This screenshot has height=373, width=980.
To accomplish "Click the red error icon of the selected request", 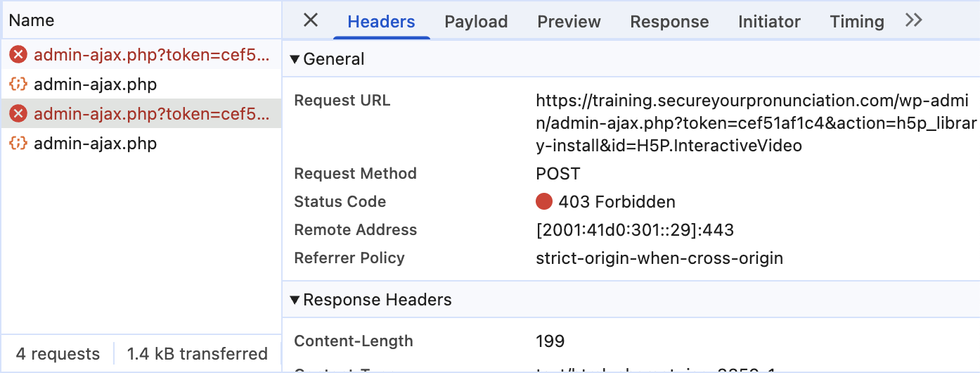I will pos(18,114).
